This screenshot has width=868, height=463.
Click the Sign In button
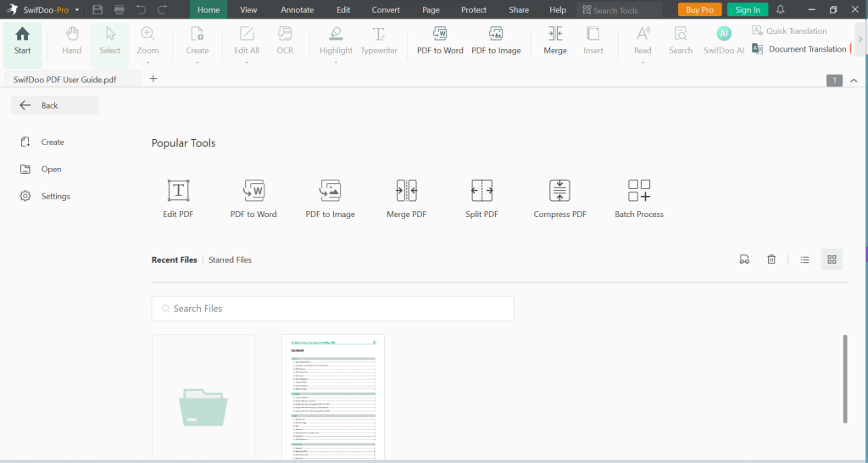click(x=748, y=9)
